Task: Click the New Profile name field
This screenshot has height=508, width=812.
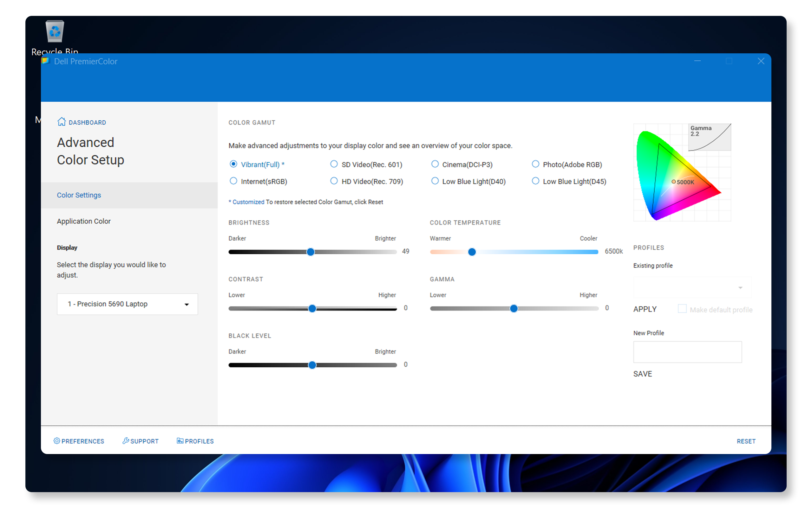Action: click(688, 352)
